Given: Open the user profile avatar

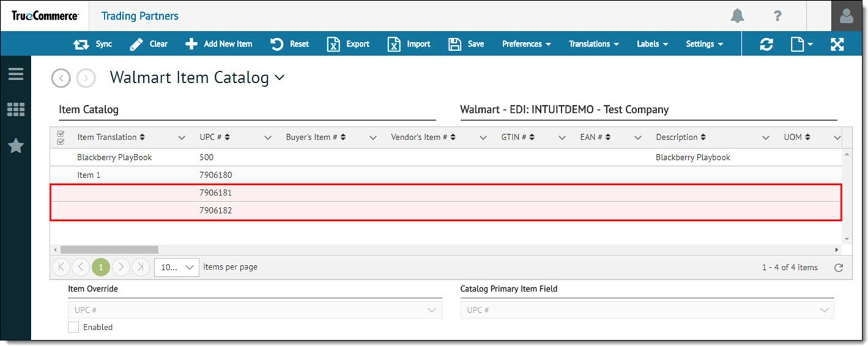Looking at the screenshot, I should (847, 16).
